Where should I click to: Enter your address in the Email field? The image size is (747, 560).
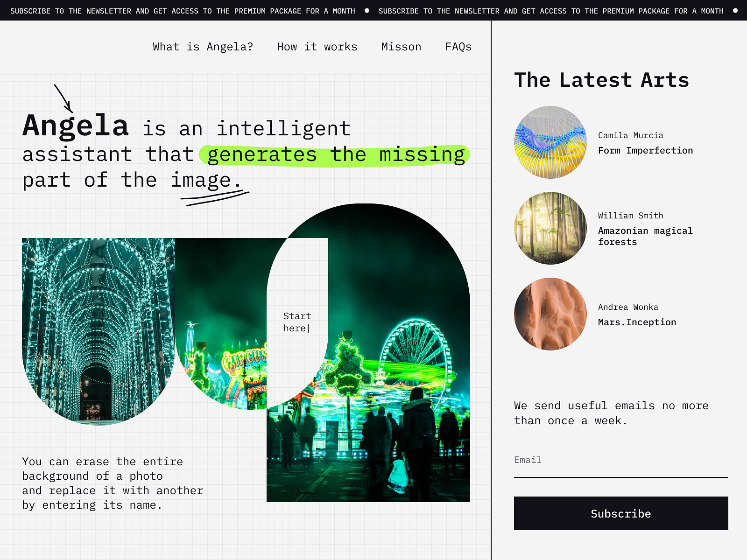[x=607, y=462]
